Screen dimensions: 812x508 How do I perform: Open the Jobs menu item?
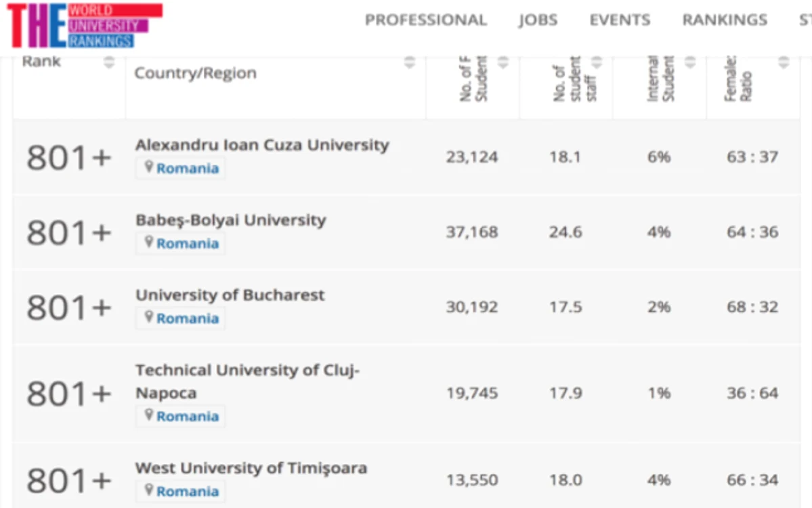(x=538, y=20)
